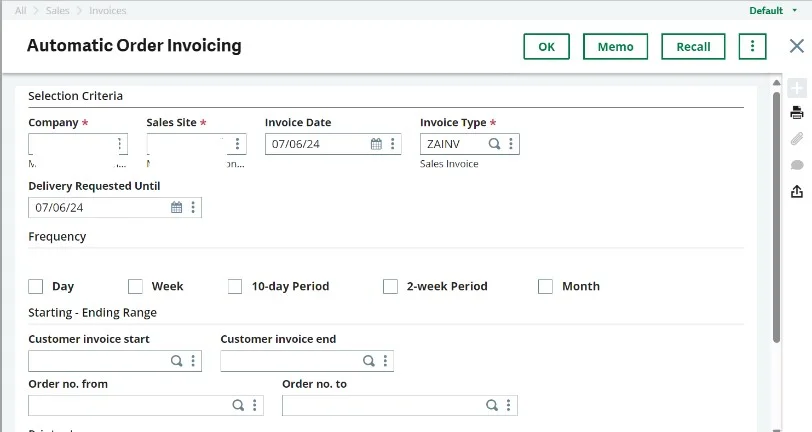812x432 pixels.
Task: Open Delivery Requested Until actions menu
Action: 193,208
